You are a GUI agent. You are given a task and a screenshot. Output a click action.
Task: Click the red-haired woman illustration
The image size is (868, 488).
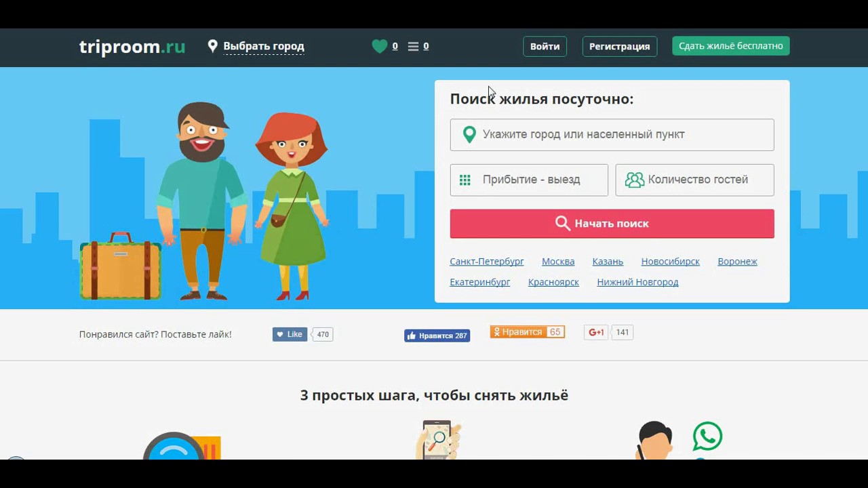(x=292, y=205)
